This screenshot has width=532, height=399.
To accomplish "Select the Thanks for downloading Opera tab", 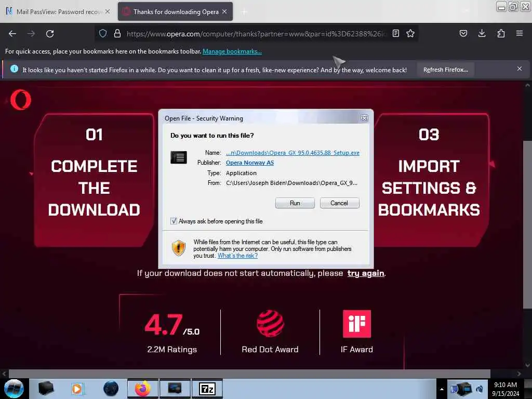I will [176, 12].
